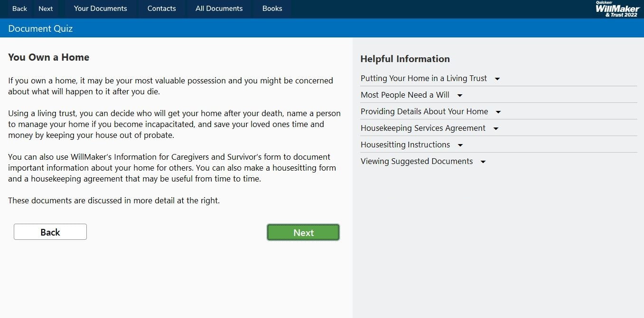Open the Most People Need a Will text

coord(405,95)
